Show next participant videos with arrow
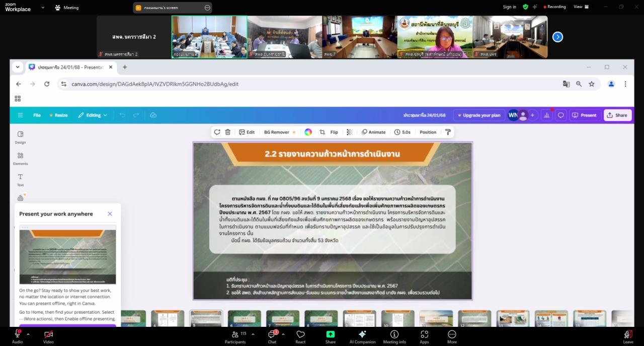The height and width of the screenshot is (346, 644). (x=557, y=37)
